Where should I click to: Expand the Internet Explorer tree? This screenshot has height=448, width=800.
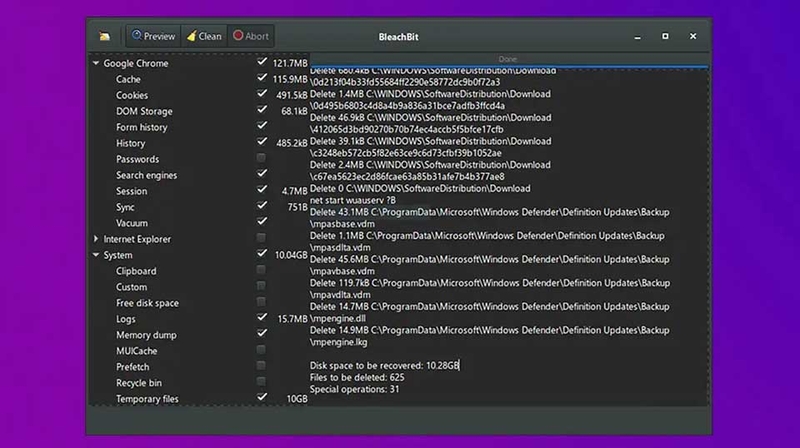coord(96,239)
